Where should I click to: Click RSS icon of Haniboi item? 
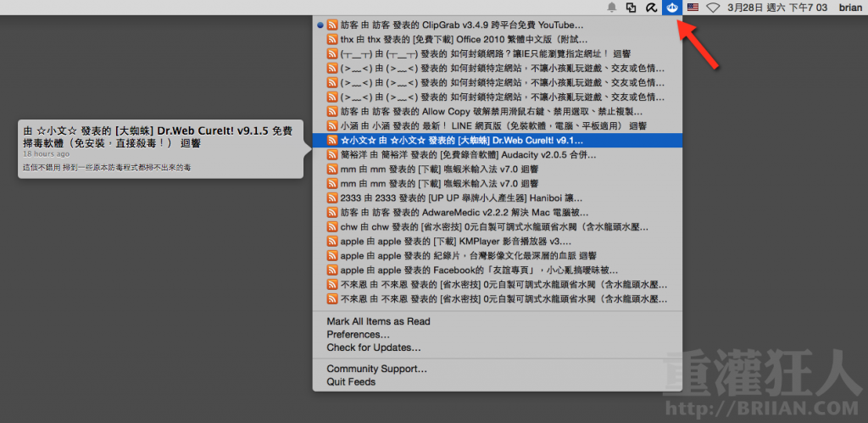point(332,198)
